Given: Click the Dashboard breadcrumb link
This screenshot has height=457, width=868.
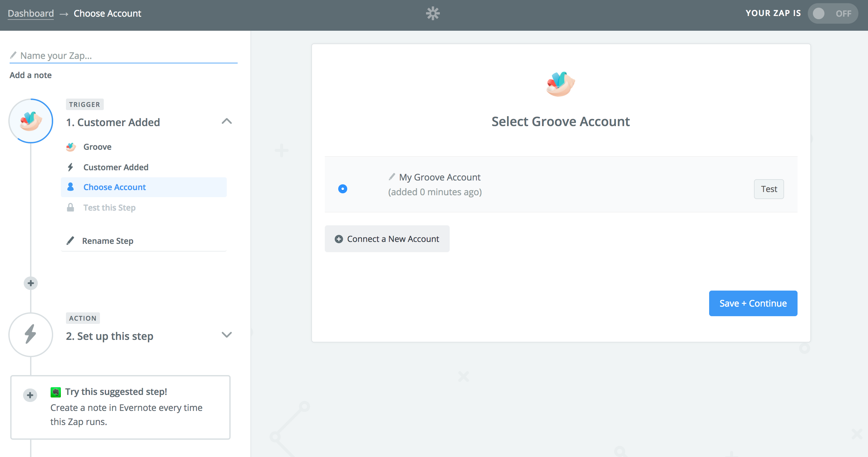Looking at the screenshot, I should [x=31, y=13].
